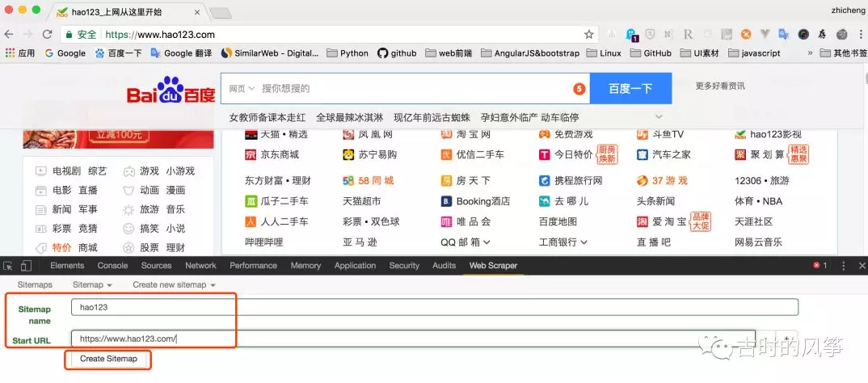The width and height of the screenshot is (868, 383).
Task: Close the DevTools panel
Action: click(x=860, y=266)
